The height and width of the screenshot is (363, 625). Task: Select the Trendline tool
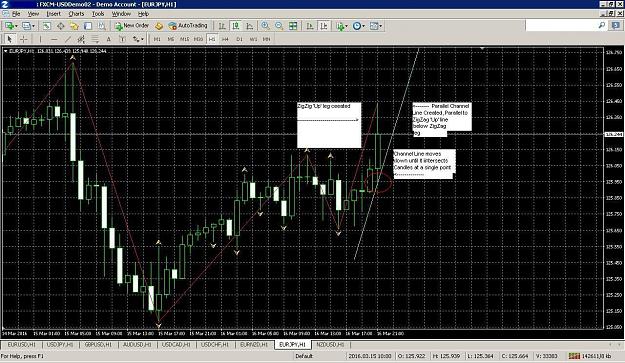(68, 39)
